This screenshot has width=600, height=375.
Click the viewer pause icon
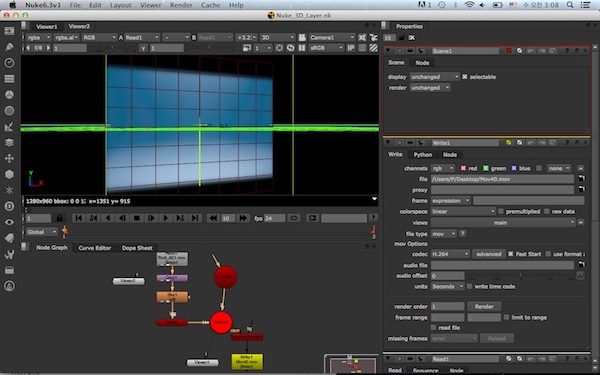coord(302,48)
